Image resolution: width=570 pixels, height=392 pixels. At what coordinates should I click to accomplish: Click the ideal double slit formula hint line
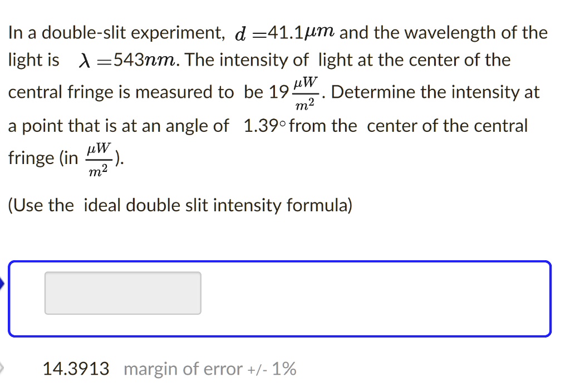[180, 205]
